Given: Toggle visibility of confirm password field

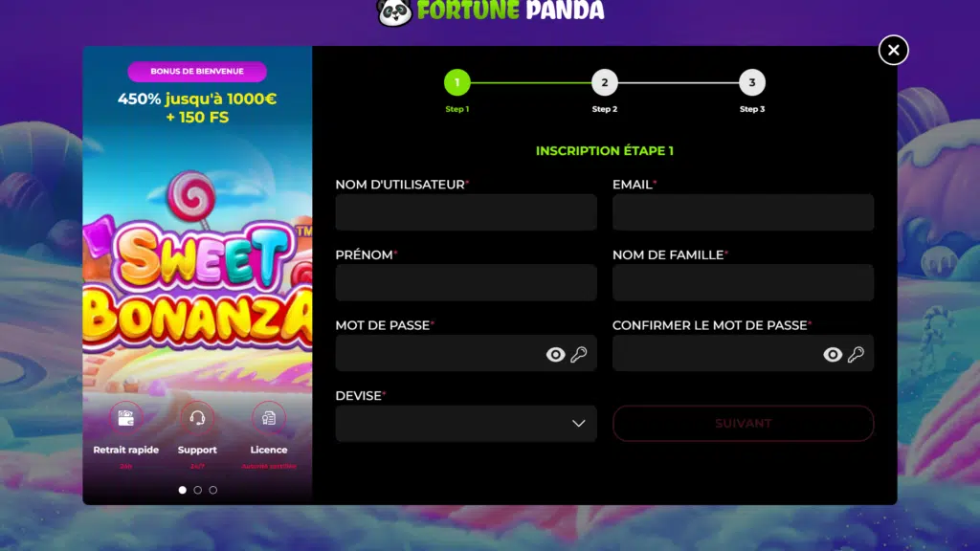Looking at the screenshot, I should click(833, 354).
